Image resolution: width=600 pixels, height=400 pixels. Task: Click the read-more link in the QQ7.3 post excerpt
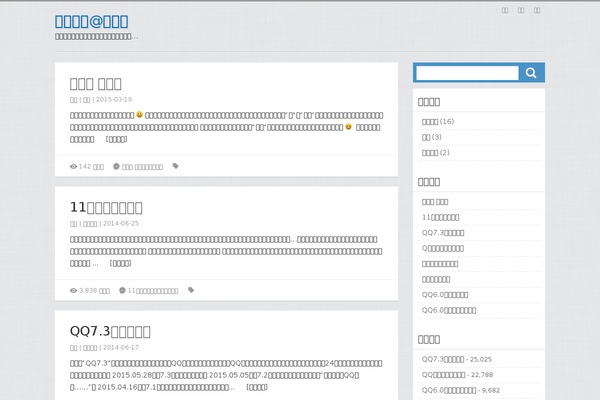[257, 387]
